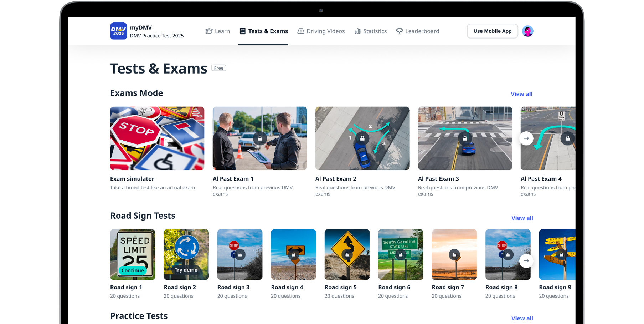Click the lock icon on Road sign 4
This screenshot has height=324, width=644.
(293, 254)
